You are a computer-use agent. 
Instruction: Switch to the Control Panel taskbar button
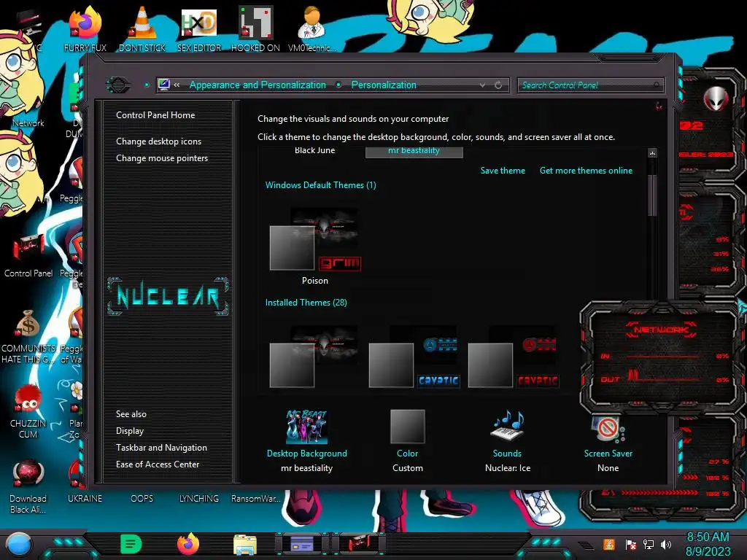pyautogui.click(x=359, y=544)
